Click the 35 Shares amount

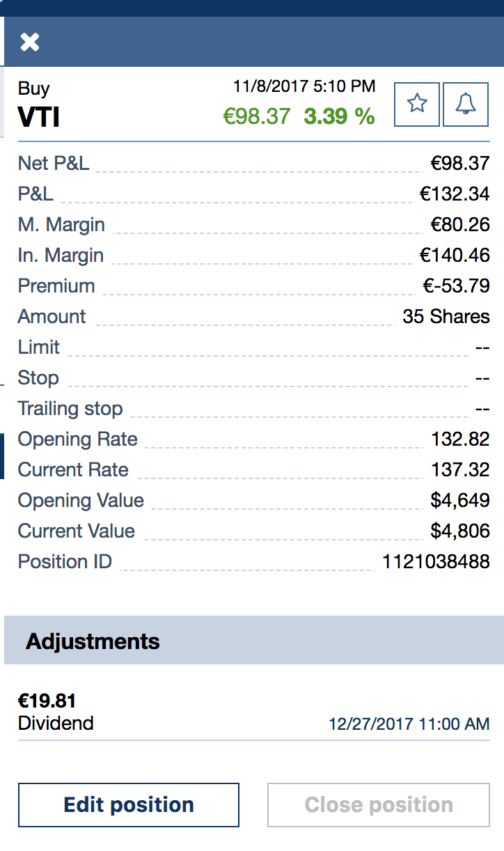pyautogui.click(x=446, y=317)
